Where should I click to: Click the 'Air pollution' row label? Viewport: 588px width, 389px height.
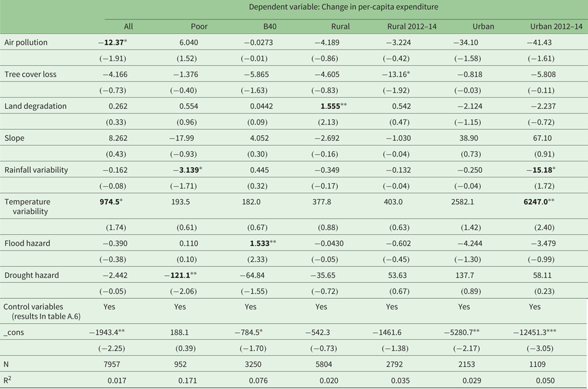tap(26, 42)
